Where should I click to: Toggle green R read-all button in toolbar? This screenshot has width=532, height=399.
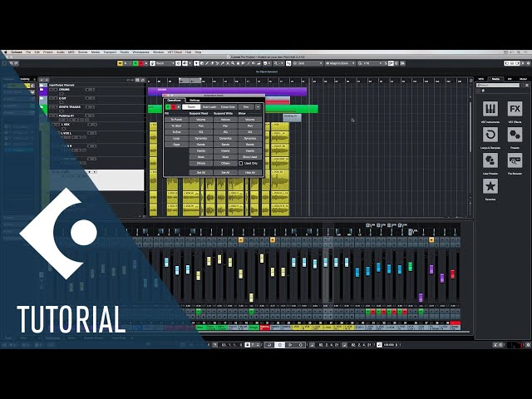[x=135, y=63]
